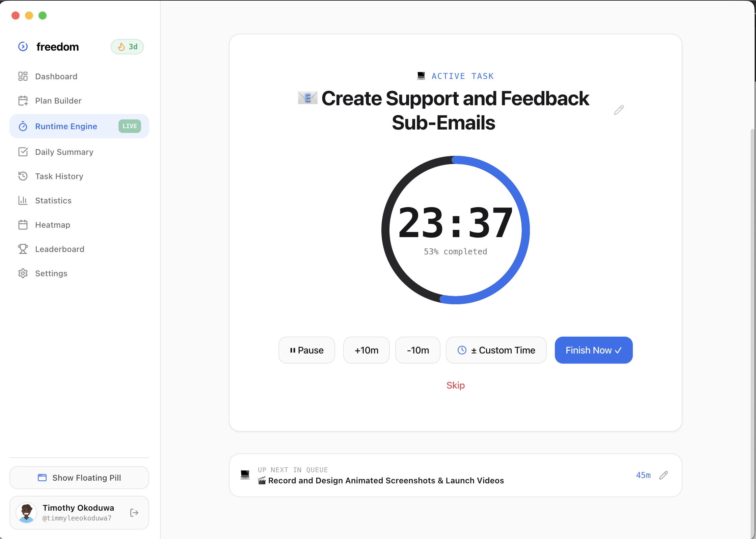Click the LIVE badge on Runtime Engine
The width and height of the screenshot is (756, 539).
(x=130, y=126)
